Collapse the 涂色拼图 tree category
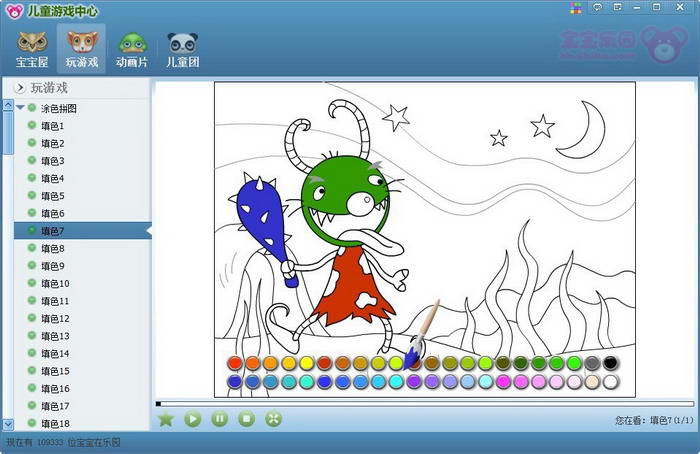 tap(20, 108)
